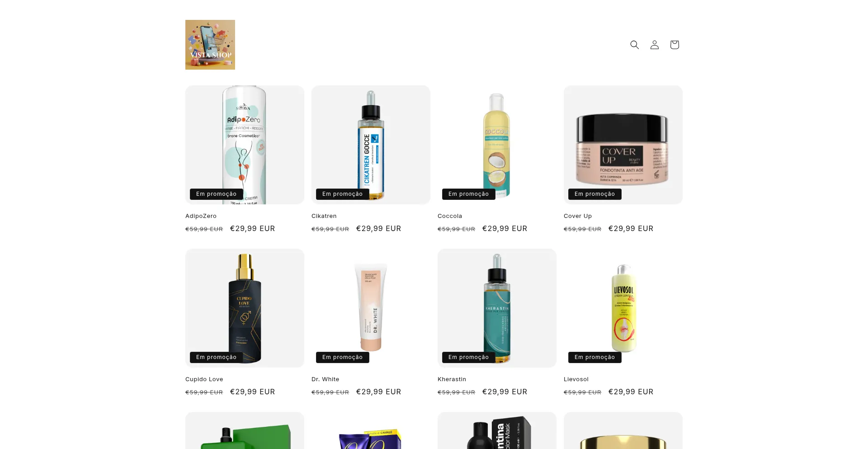The height and width of the screenshot is (449, 868).
Task: Open the shopping cart icon
Action: click(x=674, y=45)
